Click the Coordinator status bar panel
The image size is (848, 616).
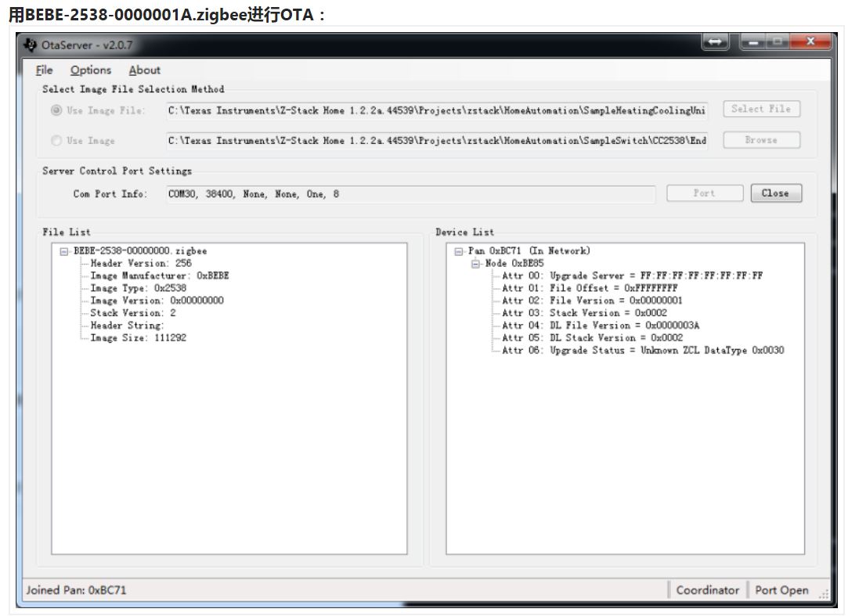tap(707, 590)
